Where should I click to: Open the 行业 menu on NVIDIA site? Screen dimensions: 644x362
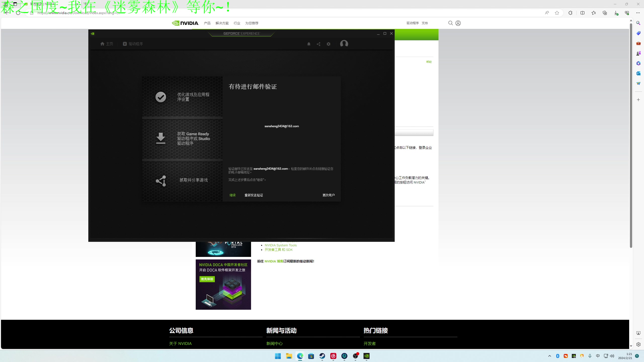[237, 23]
